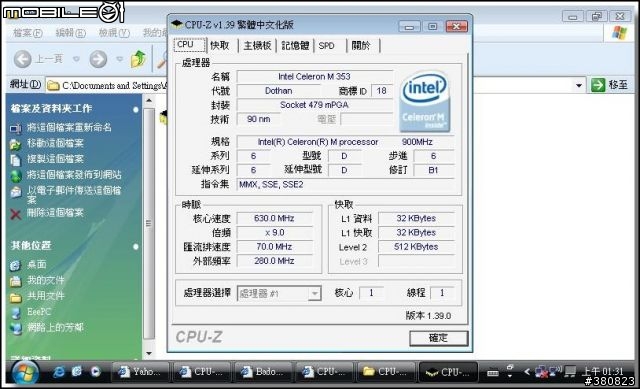Collapse the 檔案及資料夾工作 section
The height and width of the screenshot is (389, 640).
pos(136,109)
